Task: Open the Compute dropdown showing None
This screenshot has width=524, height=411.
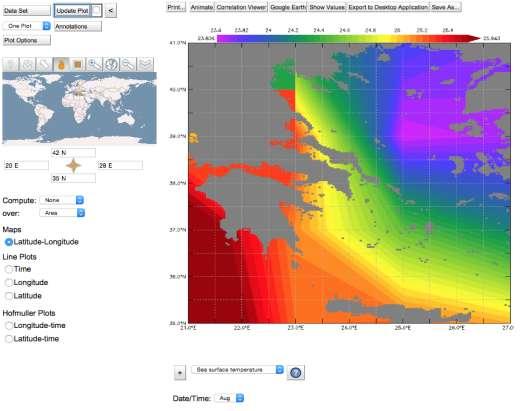Action: (62, 200)
